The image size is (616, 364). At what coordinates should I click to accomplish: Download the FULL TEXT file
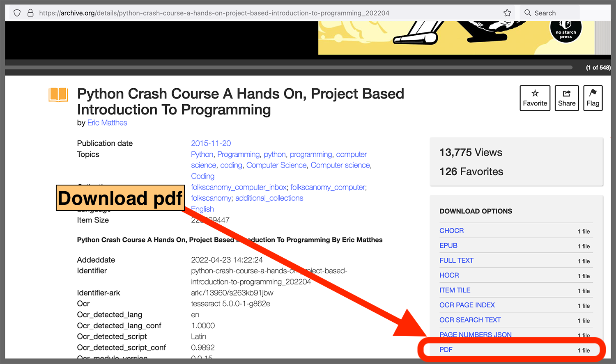click(x=456, y=260)
